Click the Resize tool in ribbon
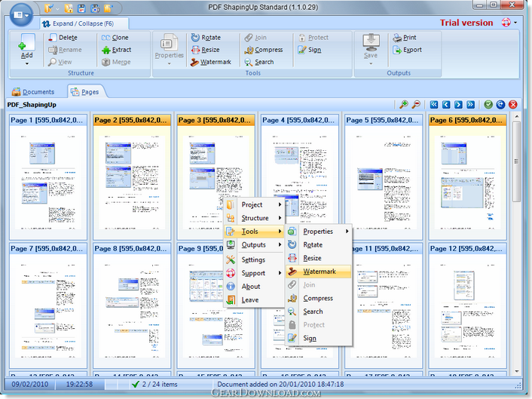The image size is (532, 399). 205,50
